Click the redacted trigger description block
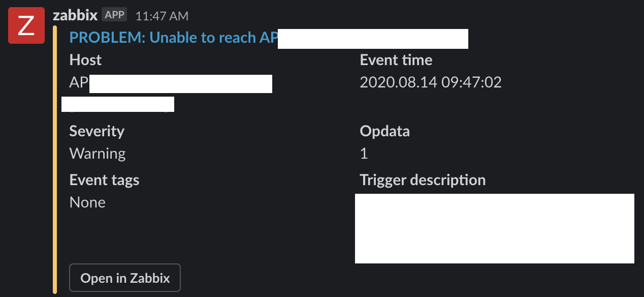 click(494, 228)
